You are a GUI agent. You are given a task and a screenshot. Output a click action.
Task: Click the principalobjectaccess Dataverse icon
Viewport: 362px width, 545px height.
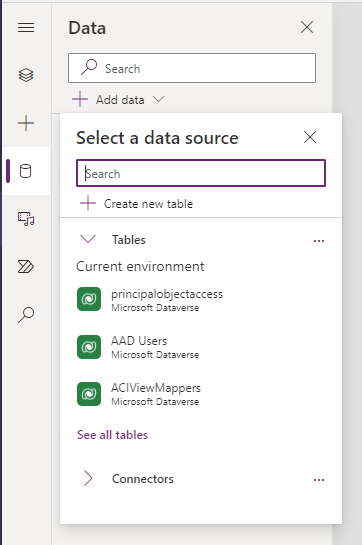[x=89, y=299]
